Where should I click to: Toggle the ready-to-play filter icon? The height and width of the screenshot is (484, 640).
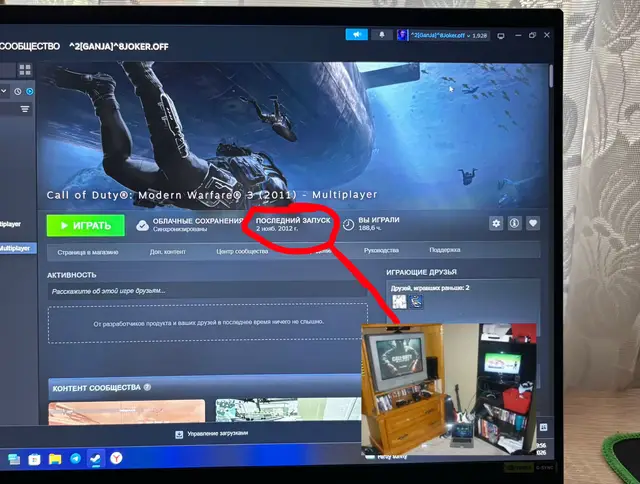pyautogui.click(x=30, y=91)
